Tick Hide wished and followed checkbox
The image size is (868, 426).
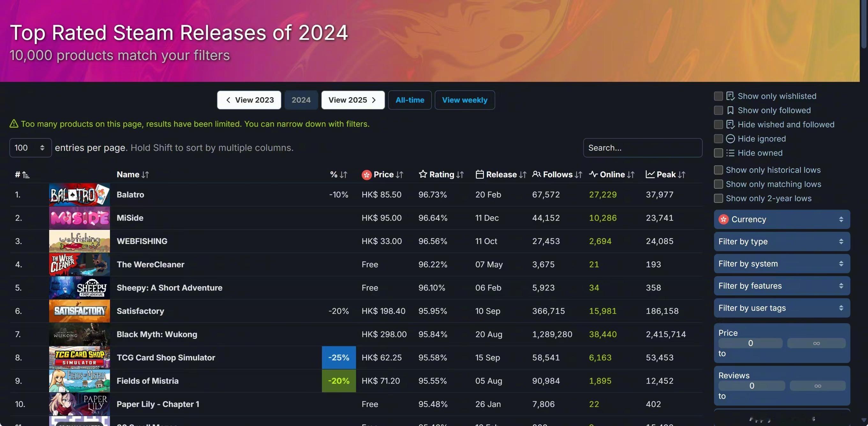click(x=718, y=124)
